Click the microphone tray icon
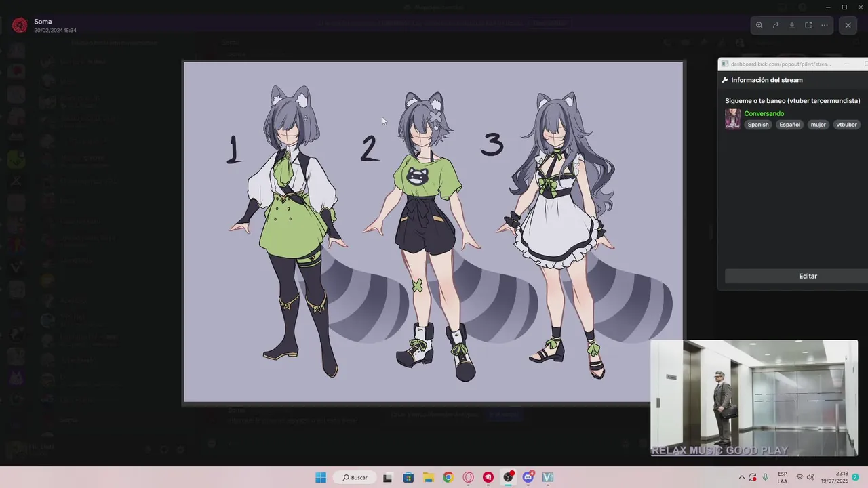The width and height of the screenshot is (868, 488). pyautogui.click(x=766, y=477)
